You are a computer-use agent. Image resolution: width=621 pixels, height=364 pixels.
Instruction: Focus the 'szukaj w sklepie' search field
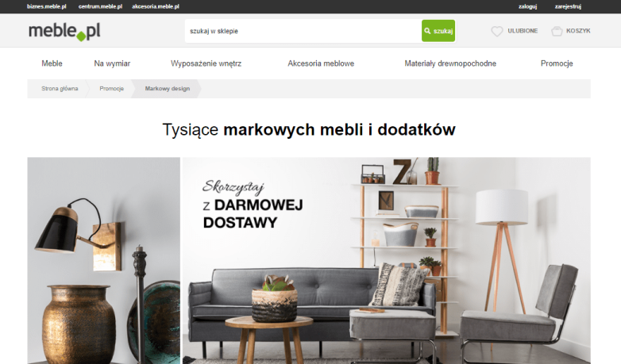(x=303, y=31)
